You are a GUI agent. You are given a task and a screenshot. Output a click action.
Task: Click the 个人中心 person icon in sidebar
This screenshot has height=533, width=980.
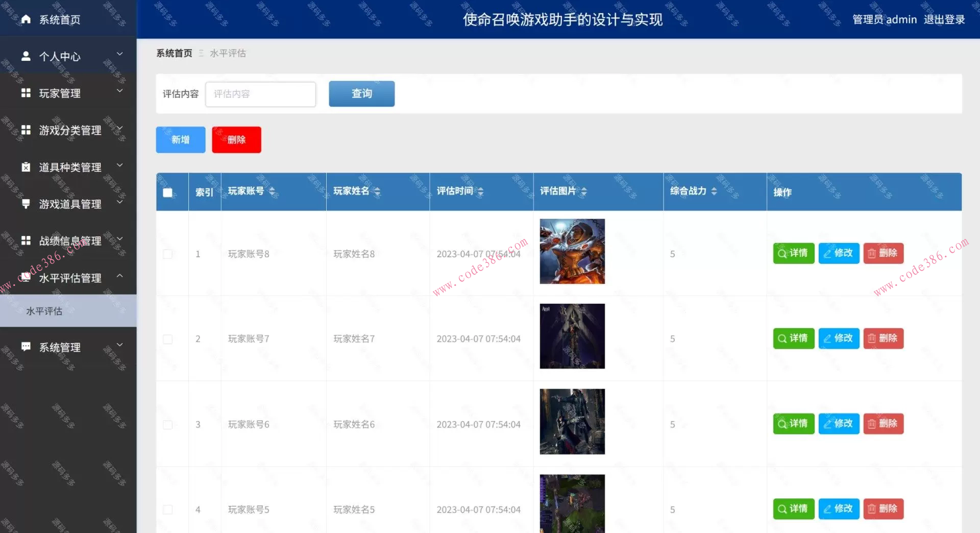tap(26, 56)
